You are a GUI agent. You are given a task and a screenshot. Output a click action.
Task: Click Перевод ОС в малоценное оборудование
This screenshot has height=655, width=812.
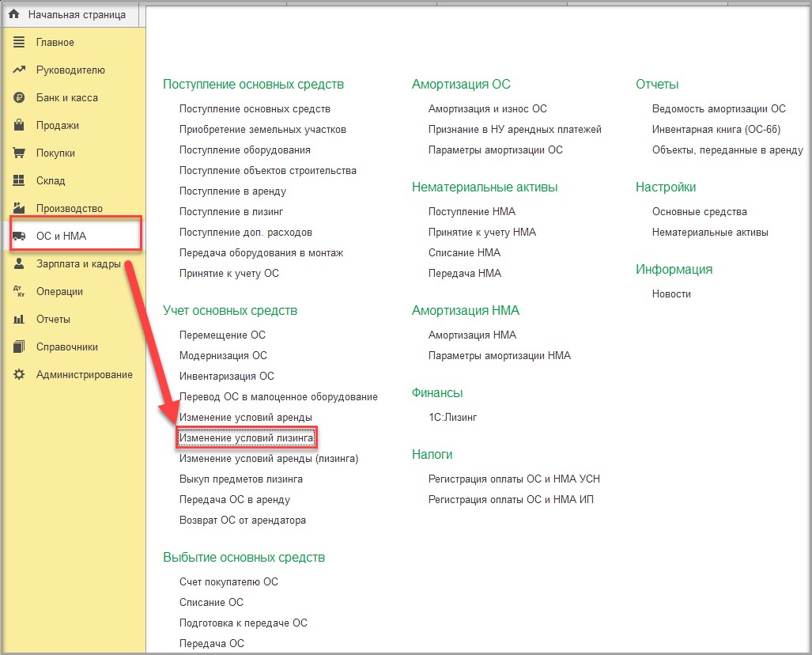point(278,397)
